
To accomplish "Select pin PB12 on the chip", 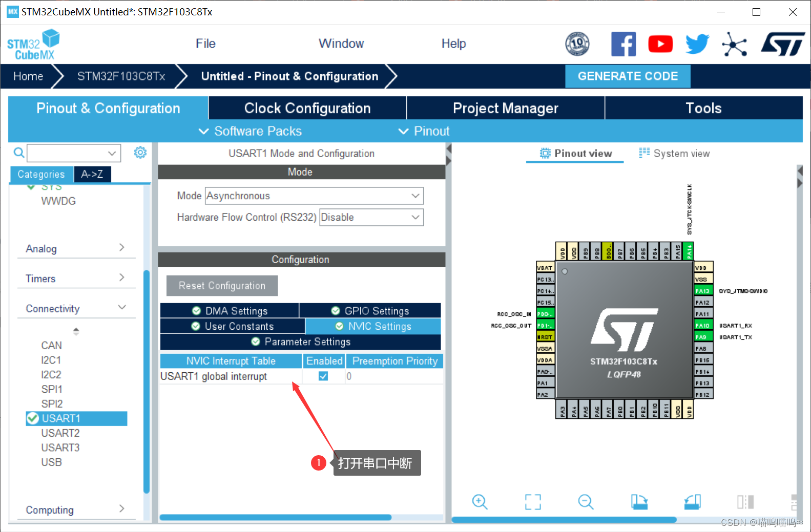I will [702, 395].
